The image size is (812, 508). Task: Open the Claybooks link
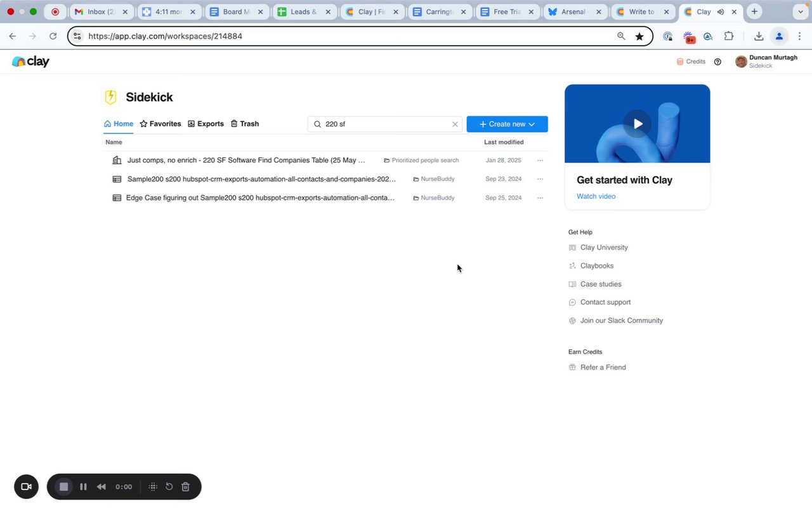point(591,266)
